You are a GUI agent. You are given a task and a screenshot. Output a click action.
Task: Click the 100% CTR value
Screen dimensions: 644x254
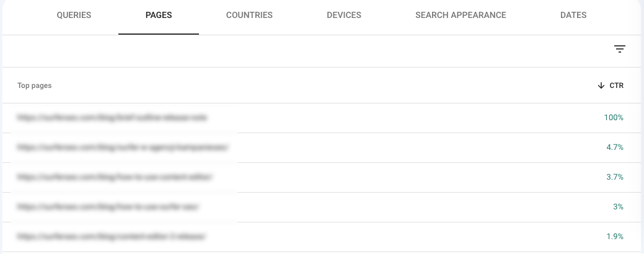coord(614,118)
